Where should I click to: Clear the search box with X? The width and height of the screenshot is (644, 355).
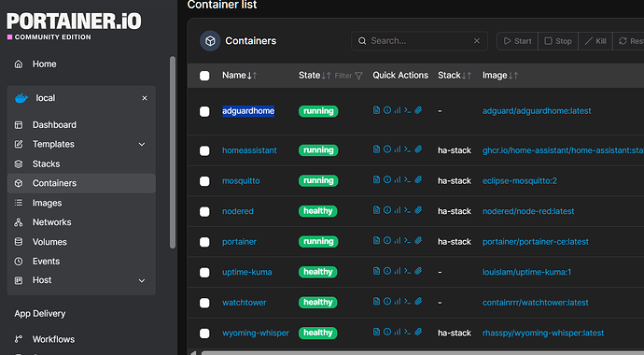tap(477, 41)
